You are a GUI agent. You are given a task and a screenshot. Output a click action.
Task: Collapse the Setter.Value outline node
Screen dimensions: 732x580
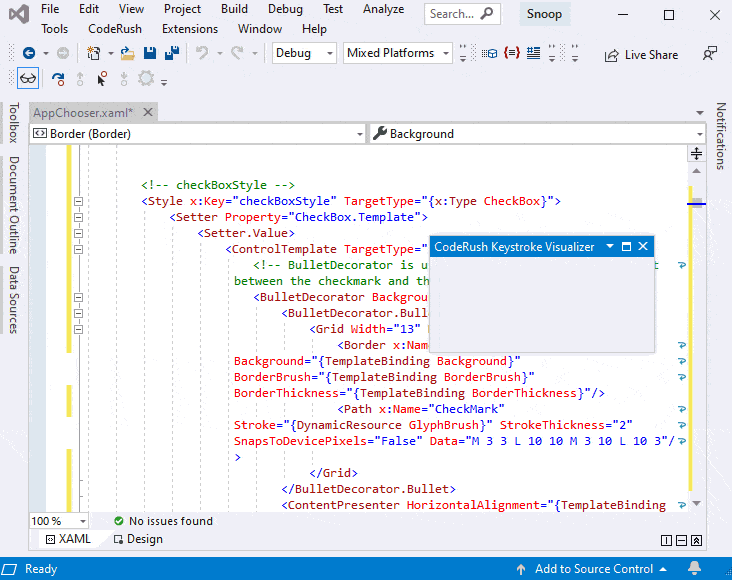pos(78,233)
